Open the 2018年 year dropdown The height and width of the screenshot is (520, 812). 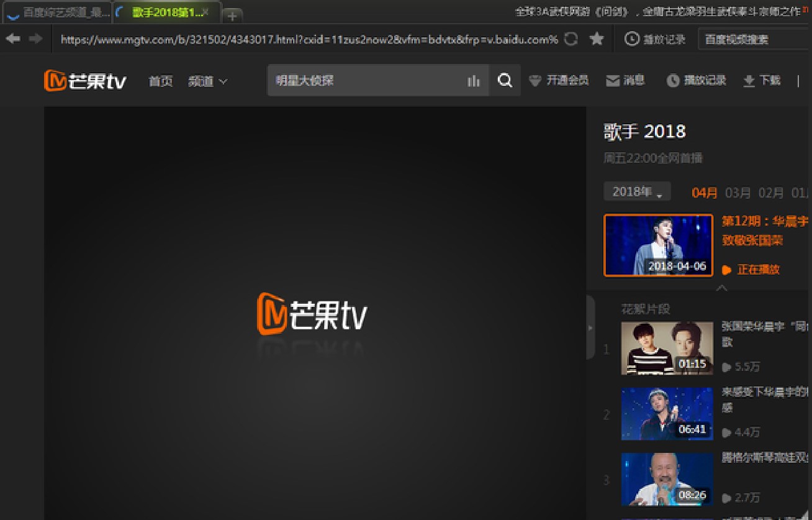[637, 192]
